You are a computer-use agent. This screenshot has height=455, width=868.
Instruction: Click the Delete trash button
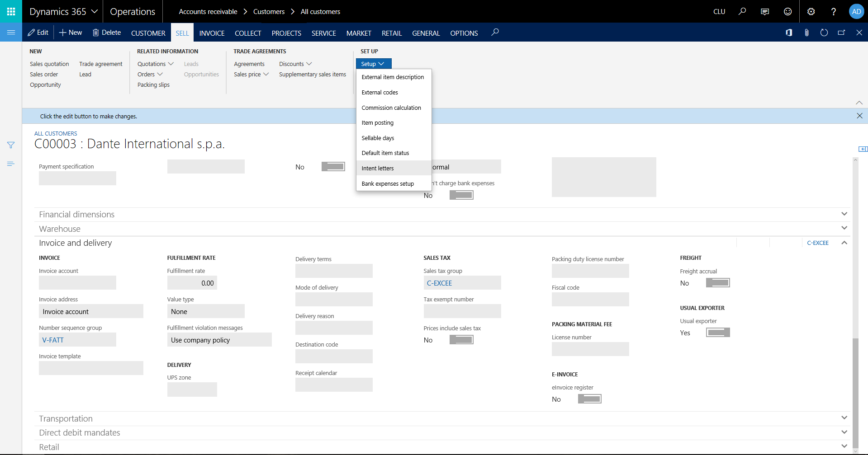pos(107,33)
